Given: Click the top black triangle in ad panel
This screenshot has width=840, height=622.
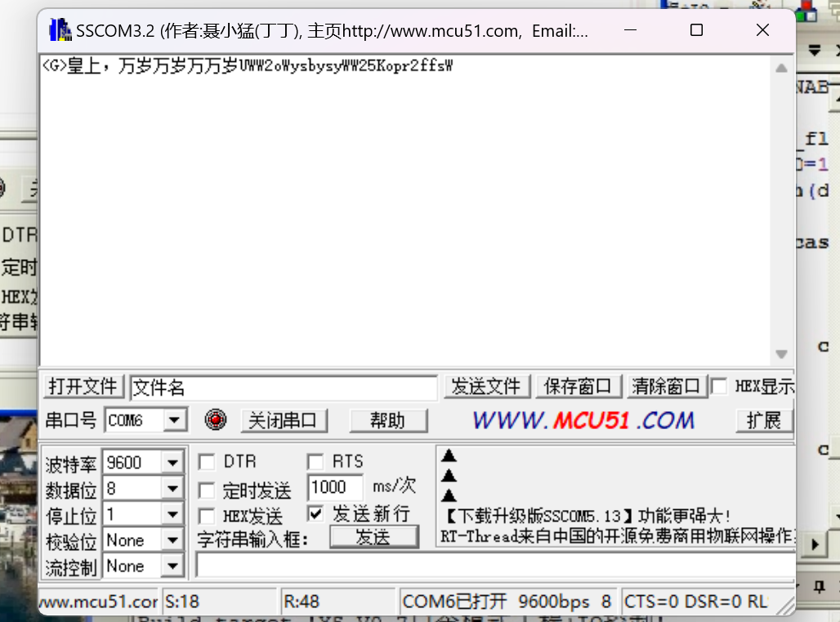Looking at the screenshot, I should point(449,456).
